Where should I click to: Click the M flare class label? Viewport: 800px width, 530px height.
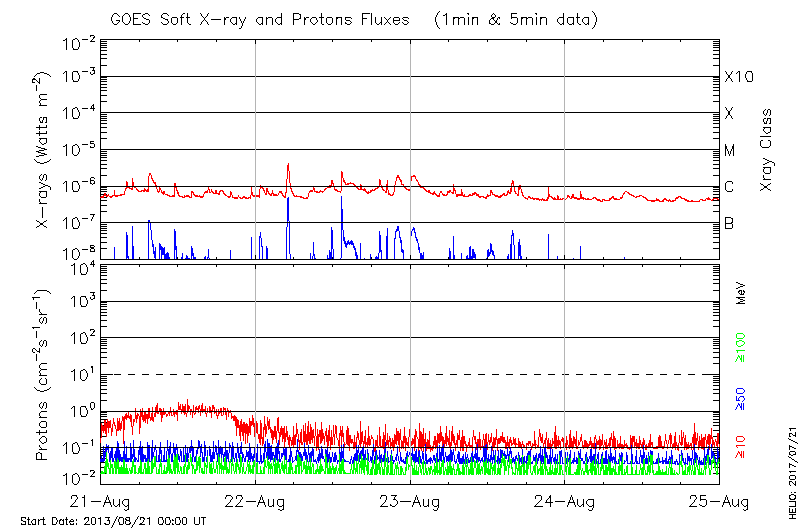730,151
